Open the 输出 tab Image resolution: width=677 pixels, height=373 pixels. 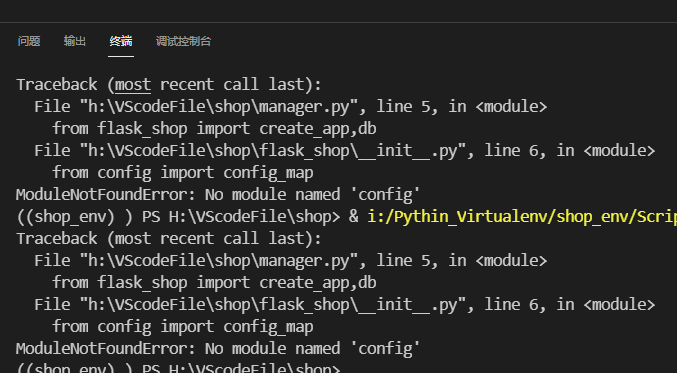click(x=75, y=41)
